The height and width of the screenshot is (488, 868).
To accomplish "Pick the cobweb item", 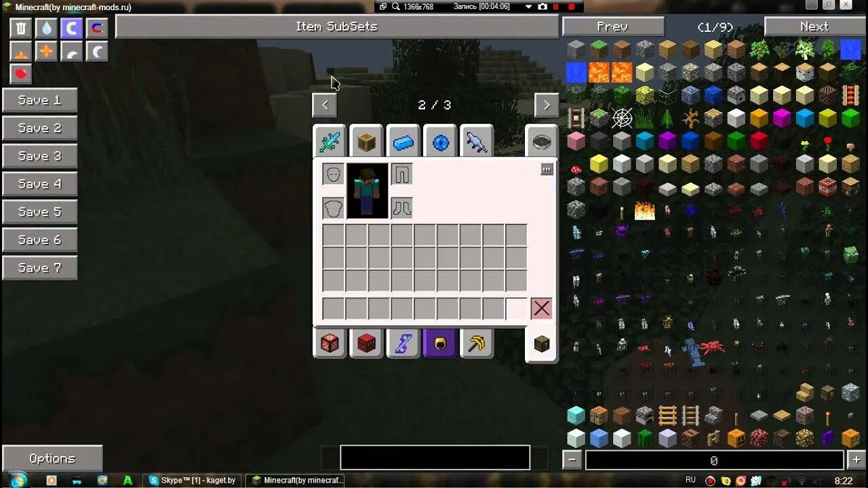I will click(622, 118).
